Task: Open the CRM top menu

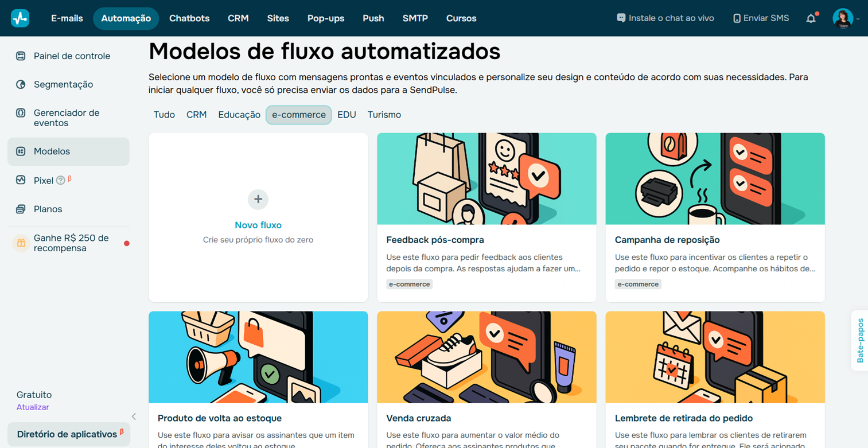Action: pos(238,18)
